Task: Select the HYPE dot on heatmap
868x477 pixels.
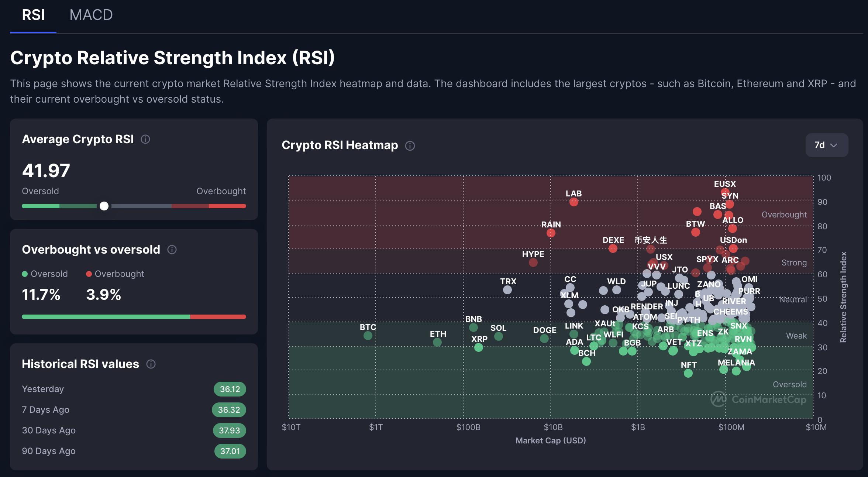Action: tap(533, 262)
